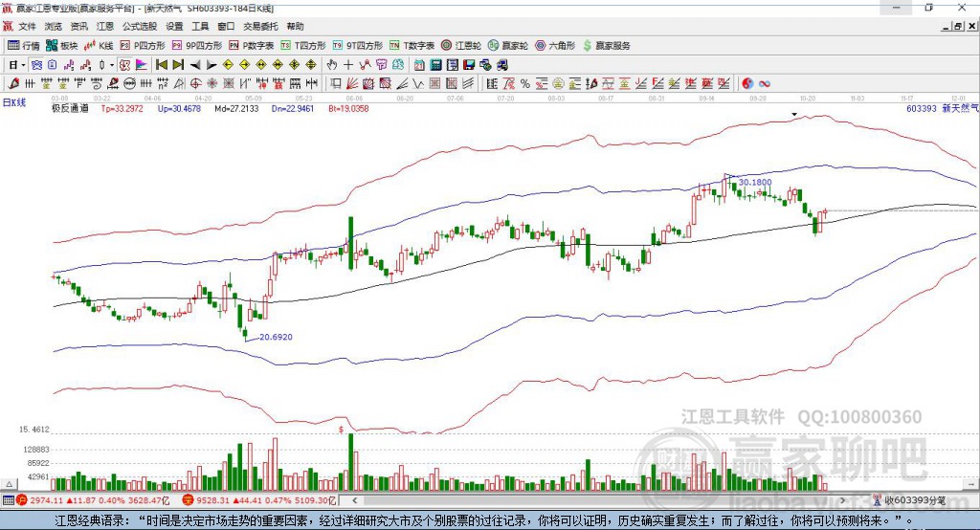Expand the candlestick style dropdown arrow
The height and width of the screenshot is (530, 980).
tap(112, 65)
